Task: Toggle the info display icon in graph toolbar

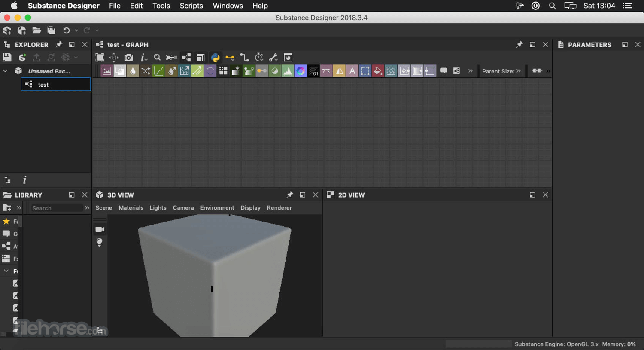Action: [143, 58]
